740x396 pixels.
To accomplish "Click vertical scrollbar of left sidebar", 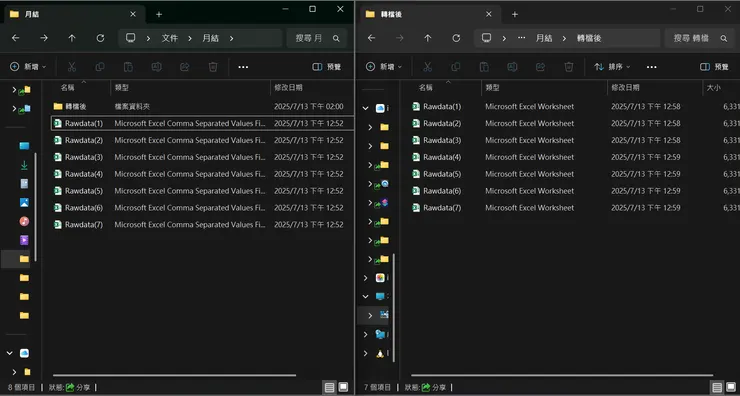I will pyautogui.click(x=35, y=207).
